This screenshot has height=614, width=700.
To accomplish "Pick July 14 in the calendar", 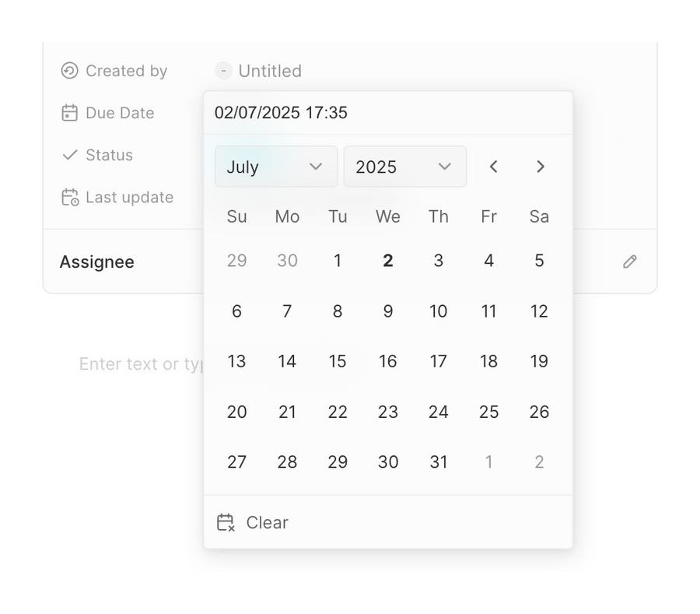I will tap(287, 361).
